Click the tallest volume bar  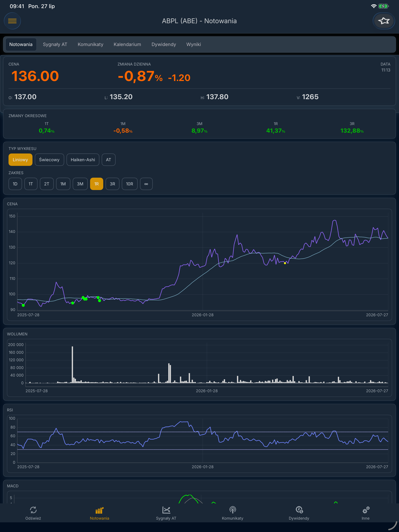(x=72, y=365)
